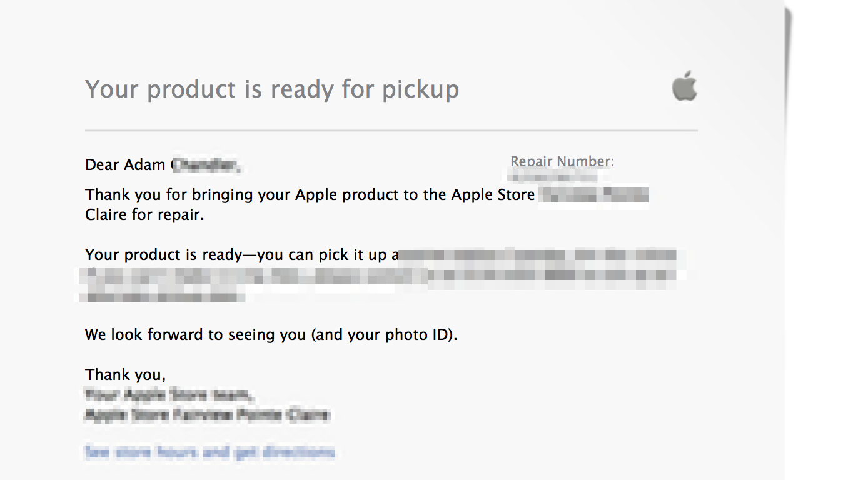868x480 pixels.
Task: Click the "Dear Adam" greeting text
Action: 125,165
